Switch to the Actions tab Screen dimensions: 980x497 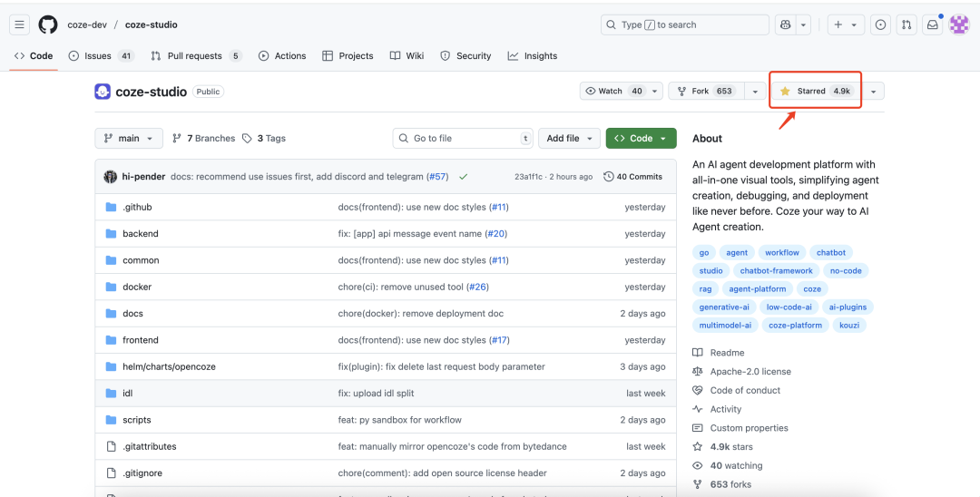click(x=282, y=55)
